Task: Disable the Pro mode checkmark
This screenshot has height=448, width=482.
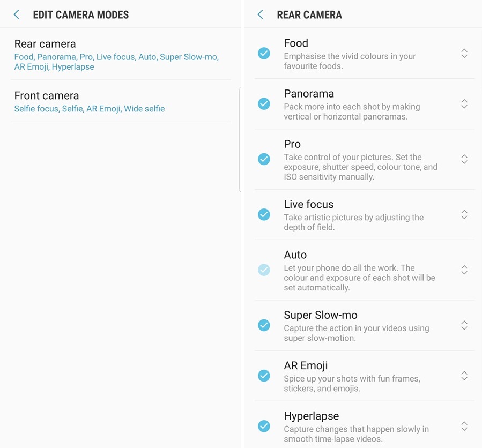Action: (264, 159)
